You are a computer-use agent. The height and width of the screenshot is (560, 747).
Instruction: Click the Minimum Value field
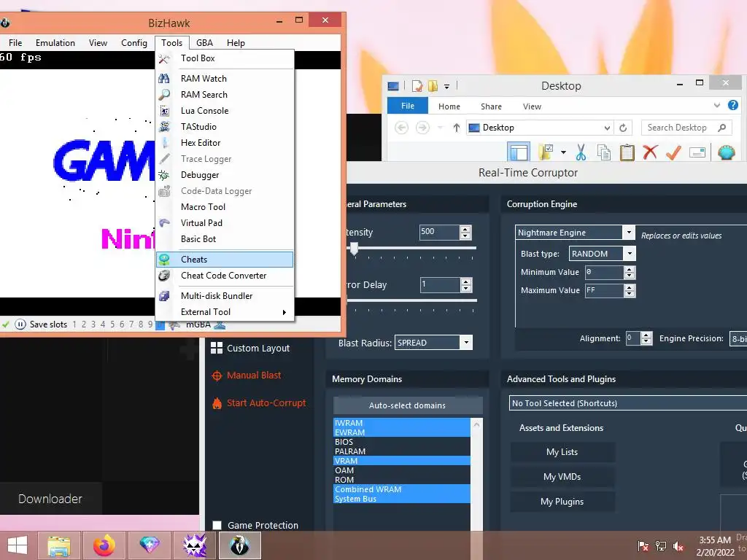tap(604, 273)
